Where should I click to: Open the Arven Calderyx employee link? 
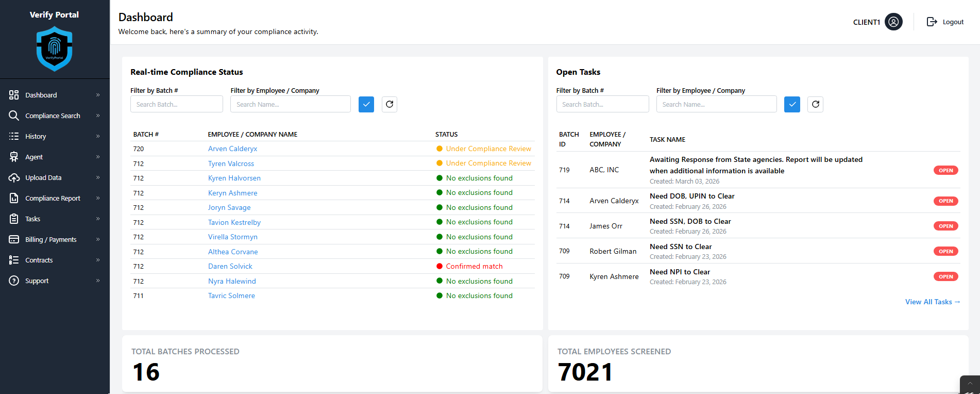(232, 149)
